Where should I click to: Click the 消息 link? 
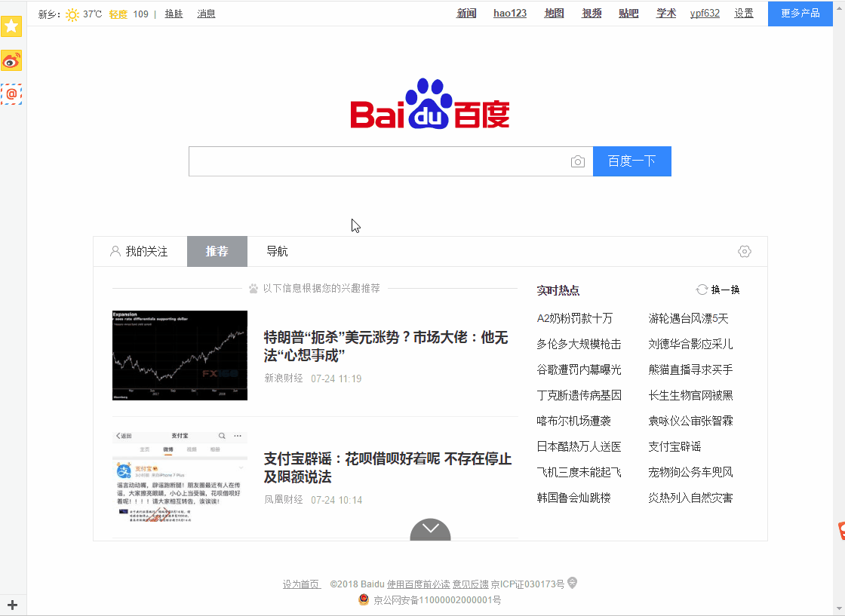click(x=206, y=14)
